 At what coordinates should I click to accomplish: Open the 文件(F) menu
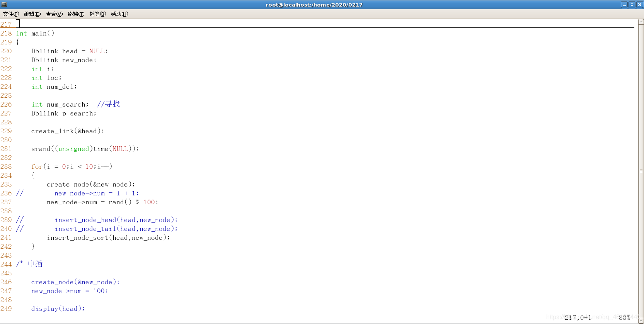pos(11,14)
